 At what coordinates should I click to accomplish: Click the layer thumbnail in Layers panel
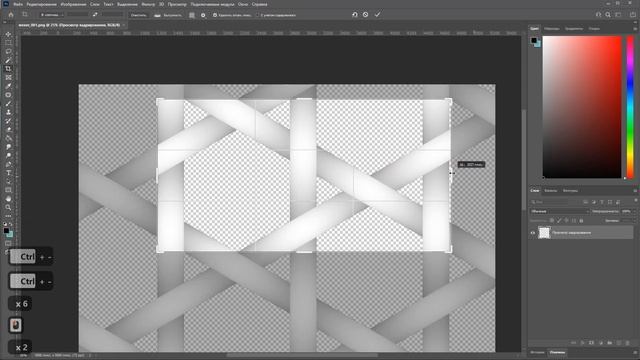[x=544, y=233]
